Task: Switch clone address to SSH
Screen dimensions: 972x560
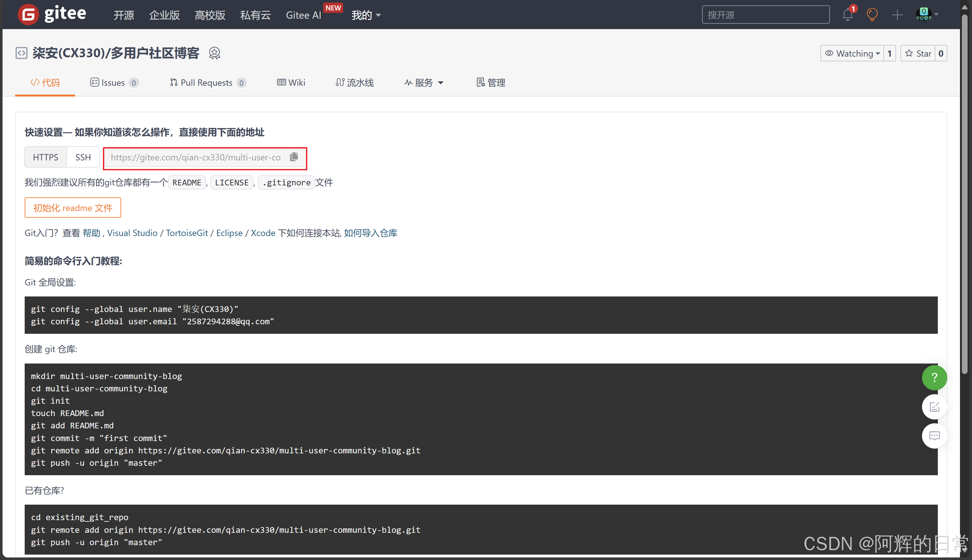Action: coord(83,157)
